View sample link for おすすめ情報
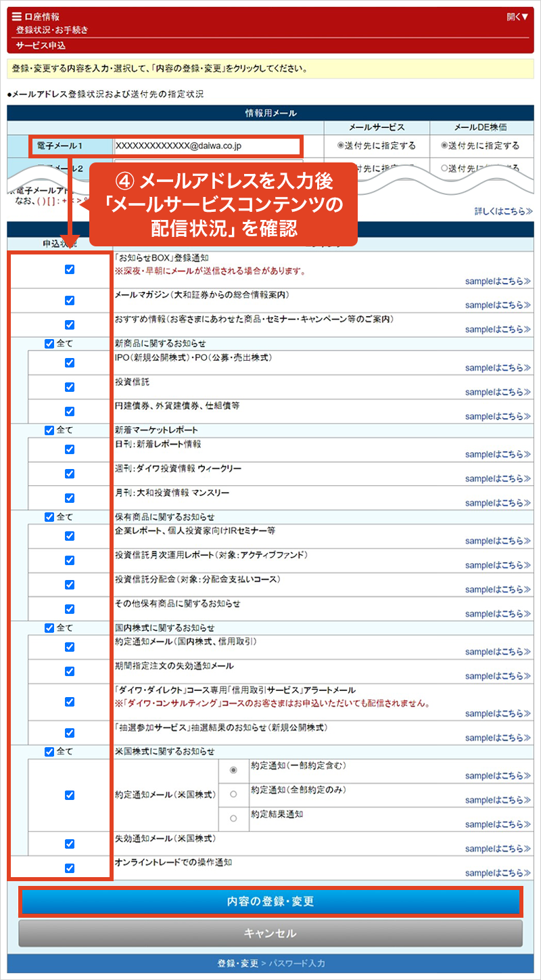 click(x=498, y=330)
